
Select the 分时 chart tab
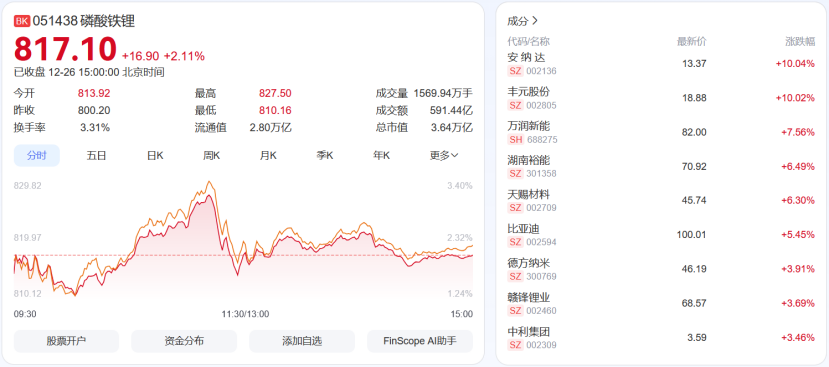[37, 155]
